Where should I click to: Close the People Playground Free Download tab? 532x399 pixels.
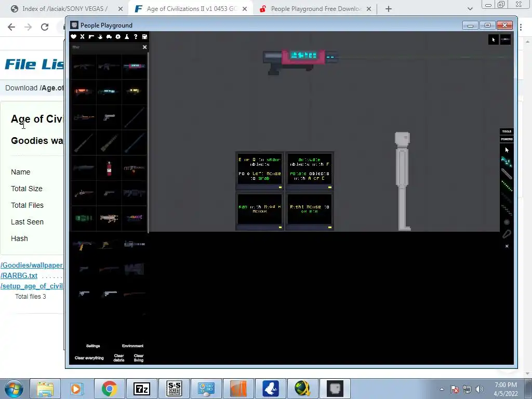tap(369, 9)
